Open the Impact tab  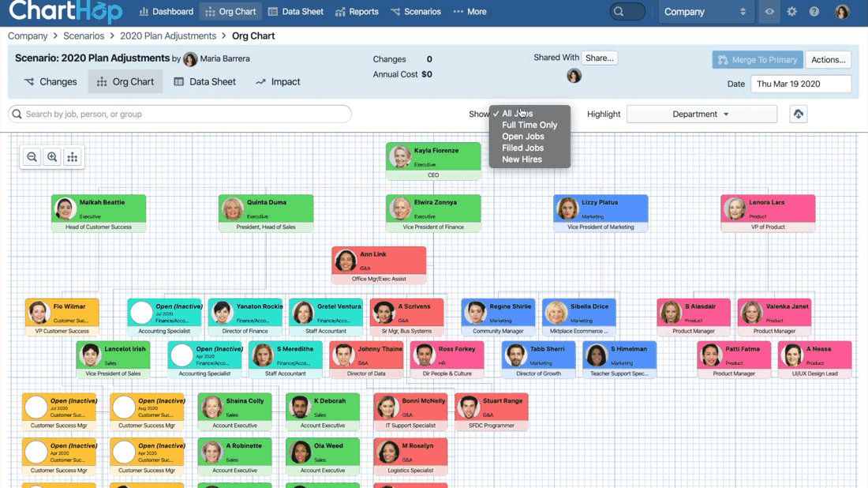[x=278, y=82]
